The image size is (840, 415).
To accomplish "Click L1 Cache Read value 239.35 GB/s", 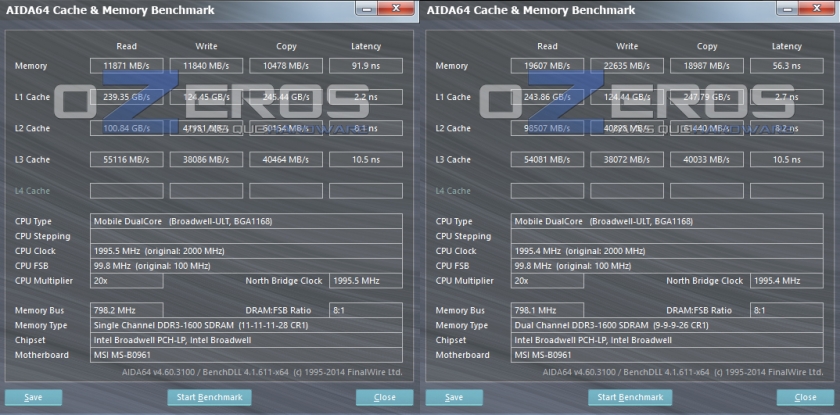I will (126, 97).
